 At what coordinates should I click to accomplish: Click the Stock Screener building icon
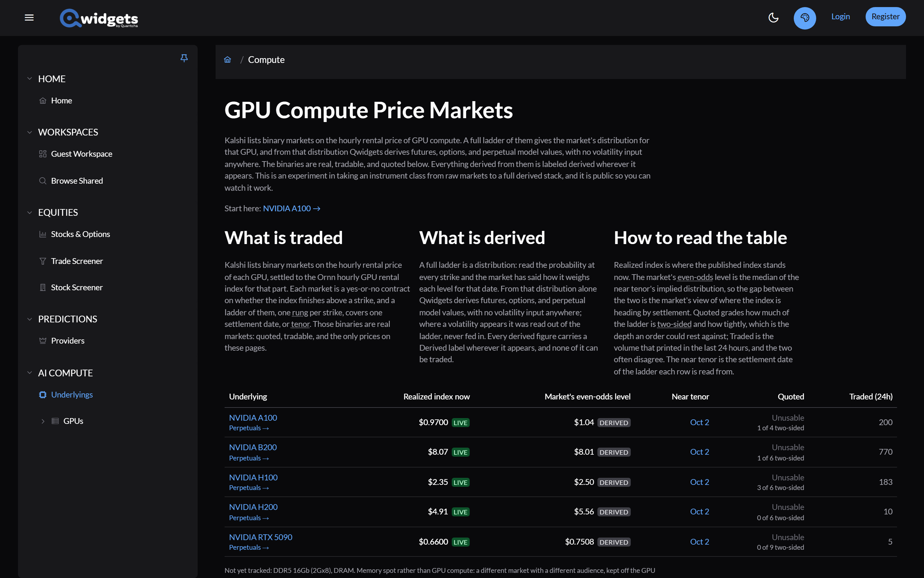(x=43, y=287)
